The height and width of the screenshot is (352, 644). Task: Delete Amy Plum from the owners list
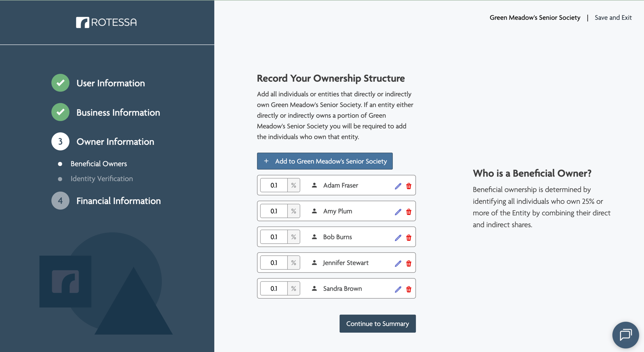(408, 211)
